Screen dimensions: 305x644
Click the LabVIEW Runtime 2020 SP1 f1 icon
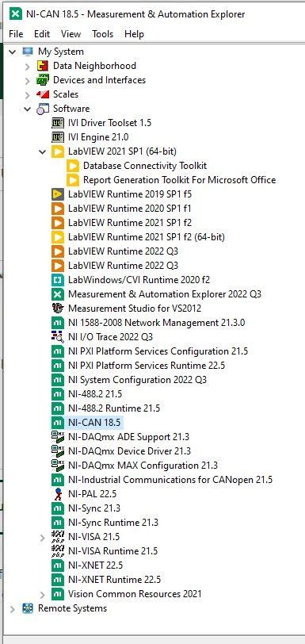[58, 209]
